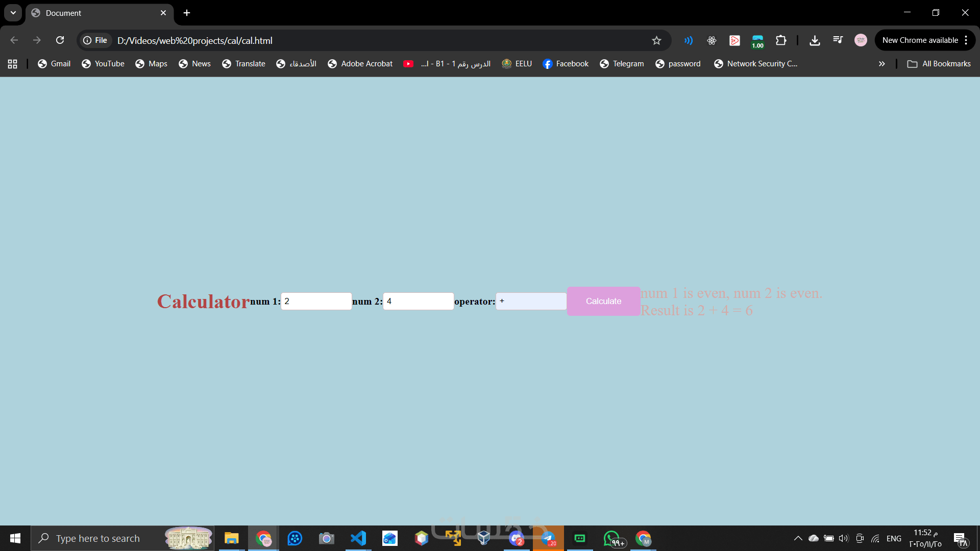Open media control icon in toolbar
Screen dimensions: 980x551
pyautogui.click(x=838, y=40)
